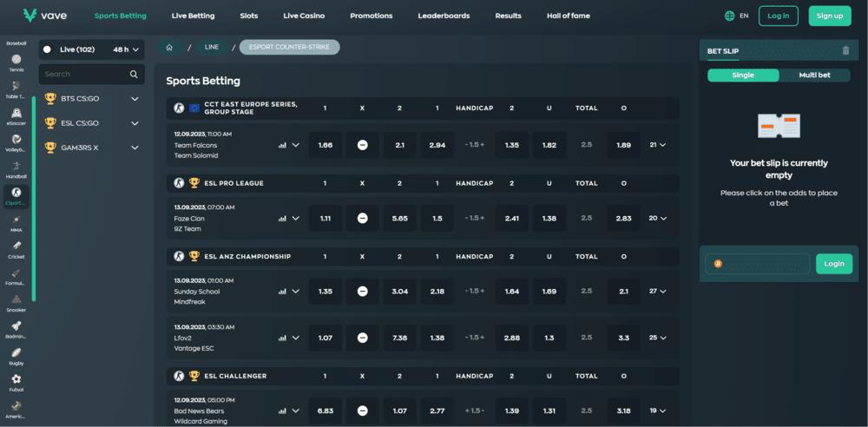Image resolution: width=868 pixels, height=427 pixels.
Task: Click the Login button in bet slip
Action: [833, 264]
